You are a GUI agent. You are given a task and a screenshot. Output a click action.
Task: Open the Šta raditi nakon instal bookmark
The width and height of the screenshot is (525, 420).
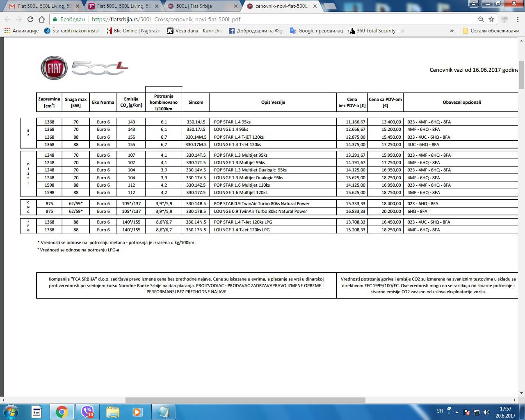(x=72, y=31)
